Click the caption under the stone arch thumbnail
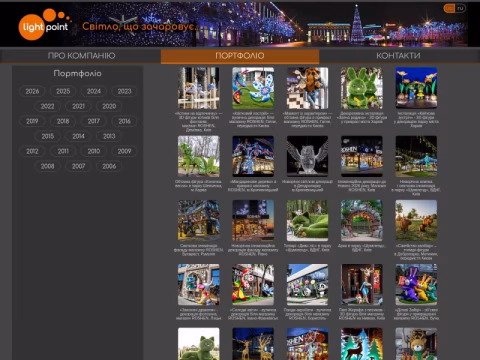480x360 pixels. click(x=362, y=248)
